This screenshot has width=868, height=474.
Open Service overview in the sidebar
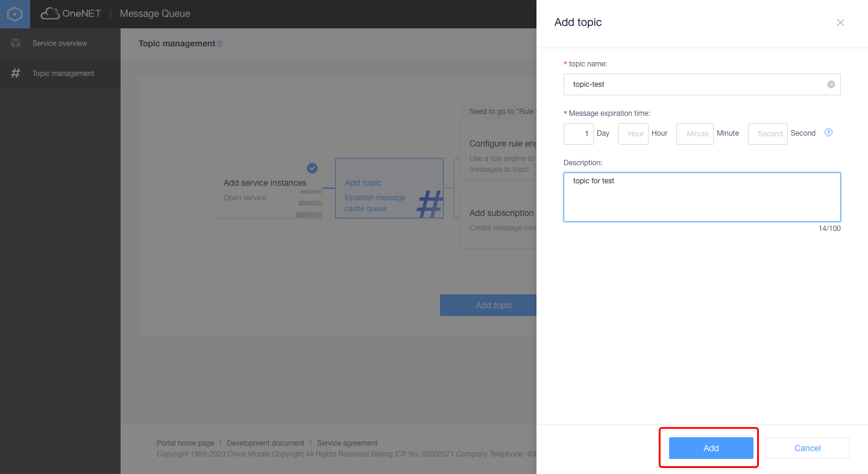tap(60, 43)
